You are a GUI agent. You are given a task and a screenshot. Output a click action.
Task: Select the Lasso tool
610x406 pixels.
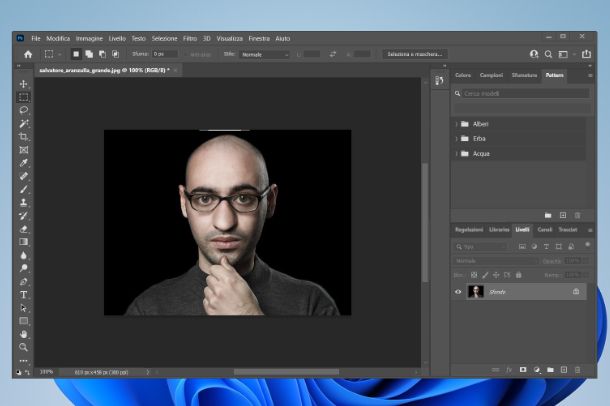click(x=23, y=110)
